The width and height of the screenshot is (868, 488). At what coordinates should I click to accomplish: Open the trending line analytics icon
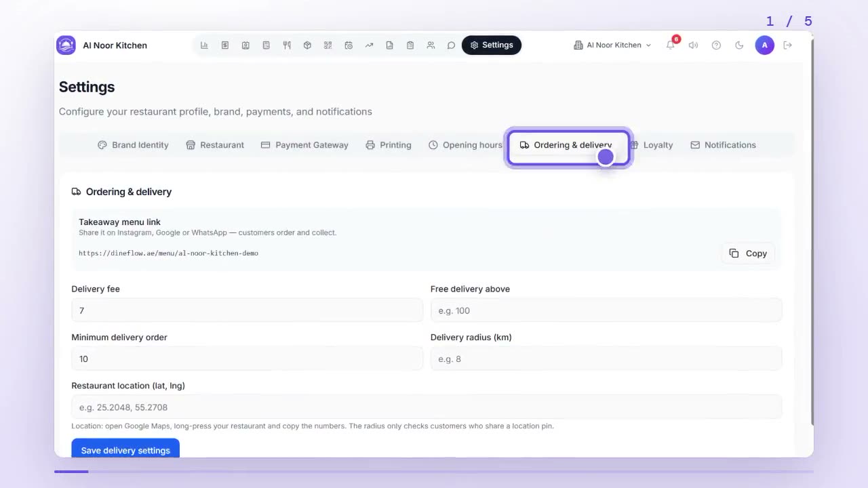tap(369, 45)
